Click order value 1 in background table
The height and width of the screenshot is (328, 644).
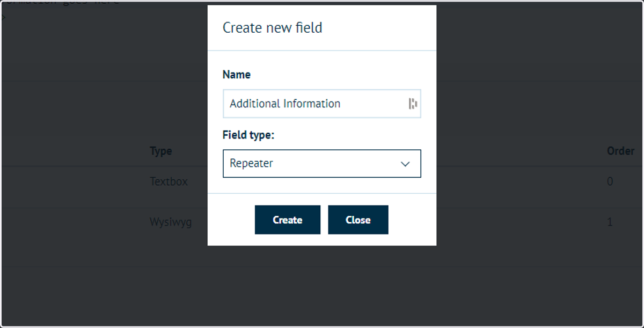pos(610,222)
